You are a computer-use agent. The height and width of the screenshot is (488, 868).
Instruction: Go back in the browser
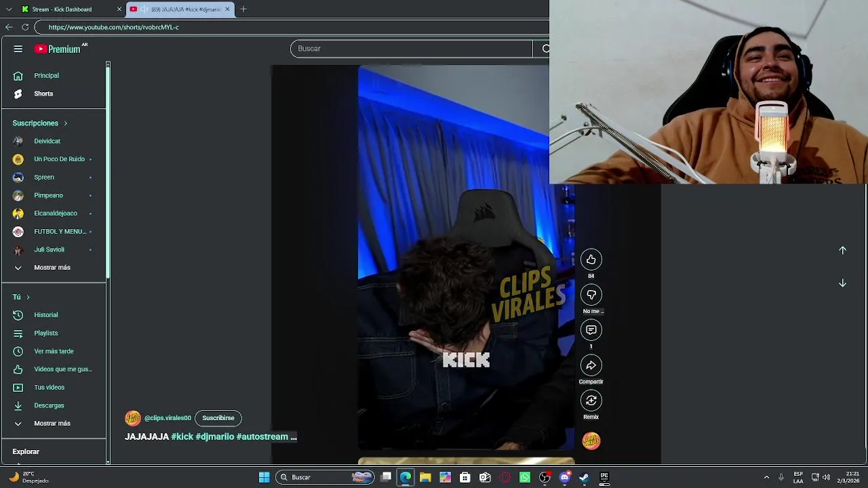(9, 27)
